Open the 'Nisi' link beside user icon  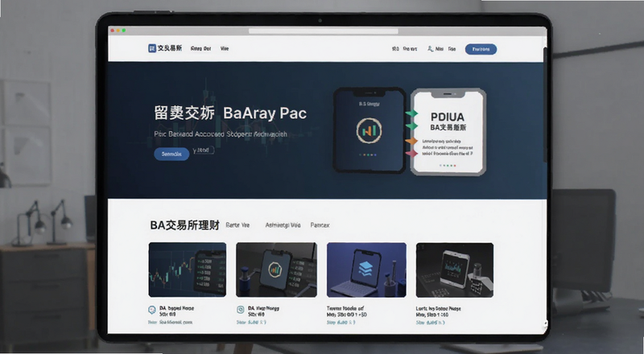click(x=439, y=49)
